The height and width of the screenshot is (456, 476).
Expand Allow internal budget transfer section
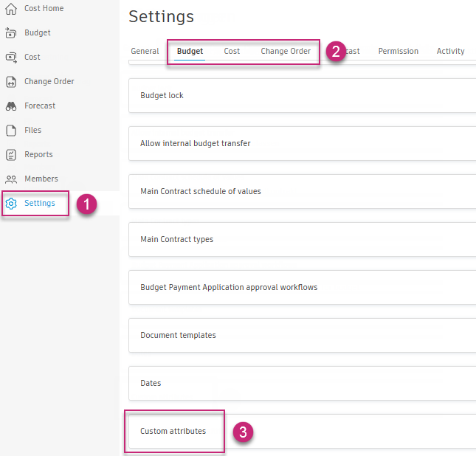tap(295, 144)
